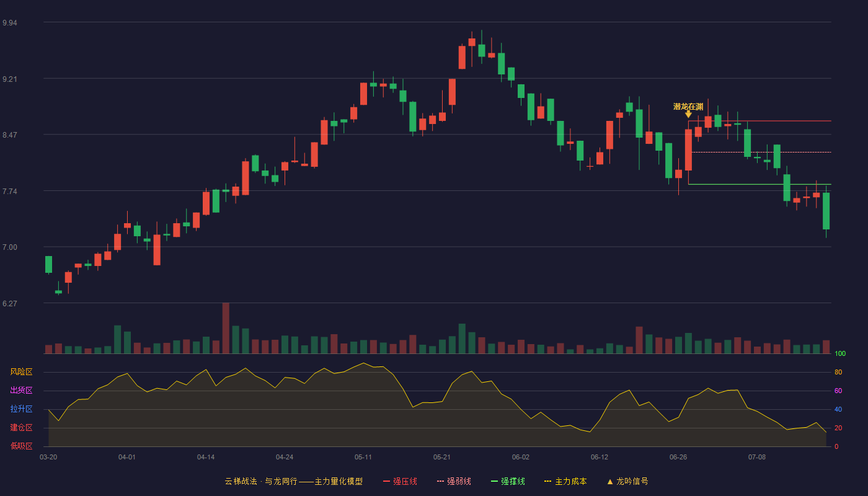Click the 7.00 price axis label
Viewport: 868px width, 496px height.
click(x=10, y=247)
